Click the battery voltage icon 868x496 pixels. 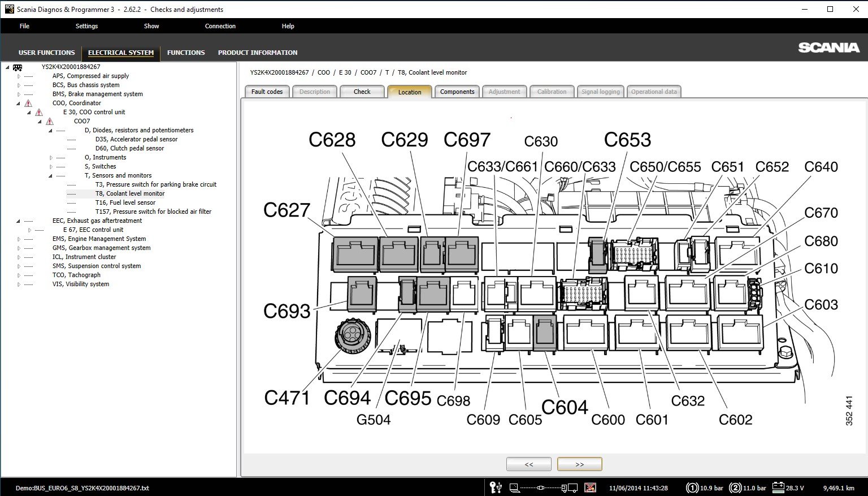pyautogui.click(x=778, y=488)
